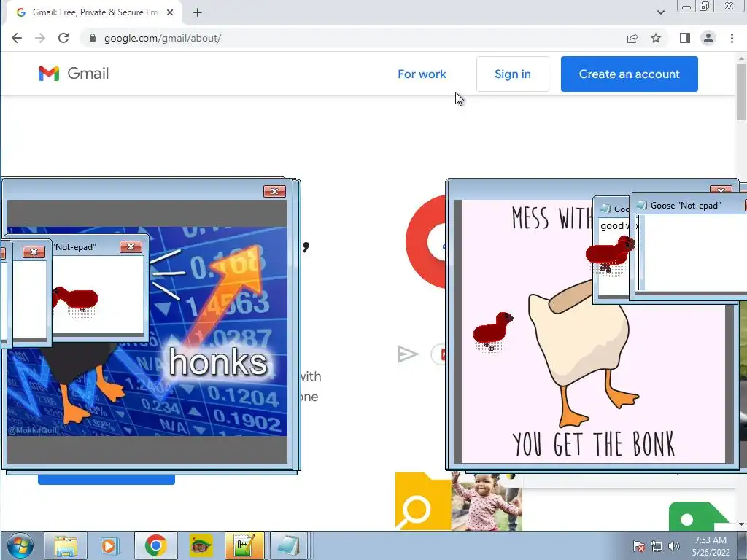
Task: Open the tab search dropdown arrow
Action: (x=661, y=12)
